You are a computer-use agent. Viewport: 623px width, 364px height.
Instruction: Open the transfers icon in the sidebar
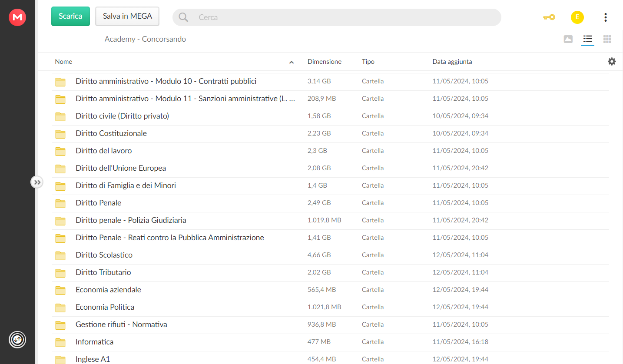click(x=17, y=339)
